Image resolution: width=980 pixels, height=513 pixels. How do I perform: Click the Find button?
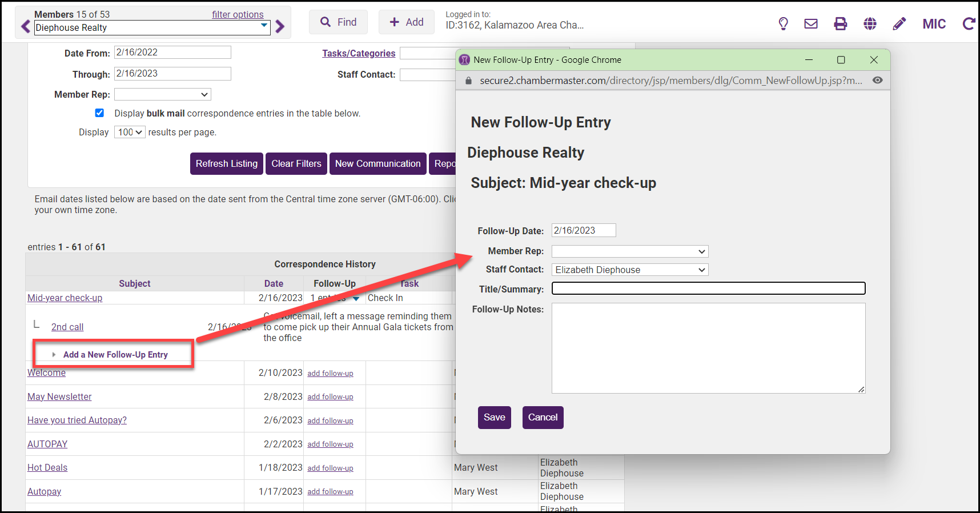(338, 22)
